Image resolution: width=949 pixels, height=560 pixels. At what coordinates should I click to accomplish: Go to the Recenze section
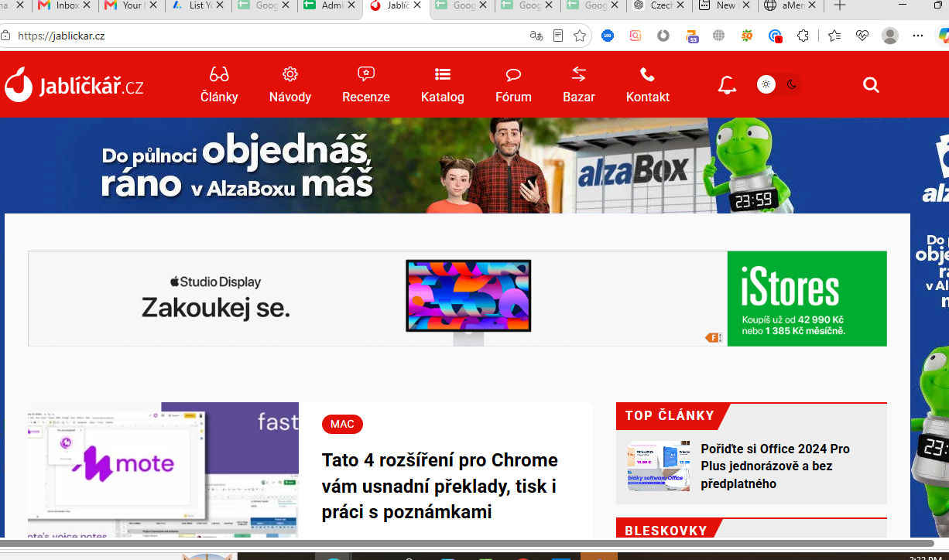pos(366,84)
